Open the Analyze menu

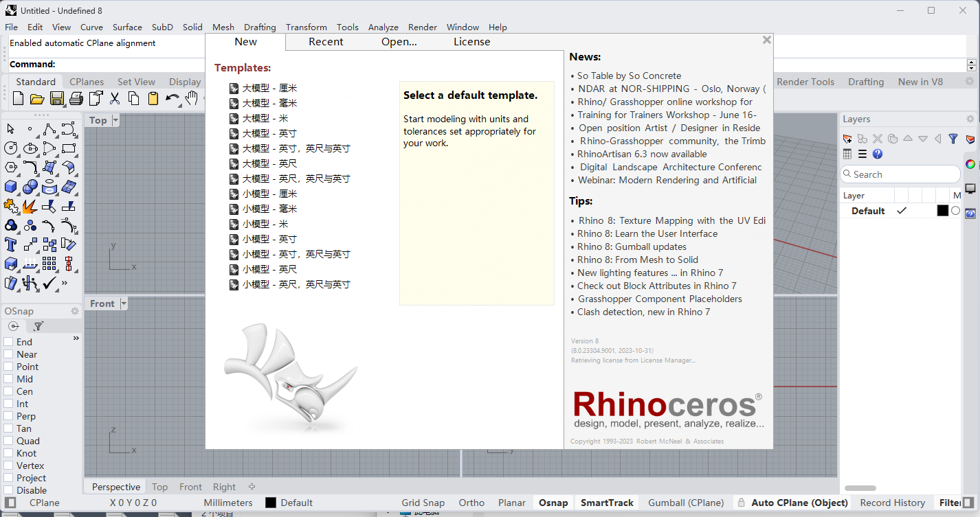[383, 27]
